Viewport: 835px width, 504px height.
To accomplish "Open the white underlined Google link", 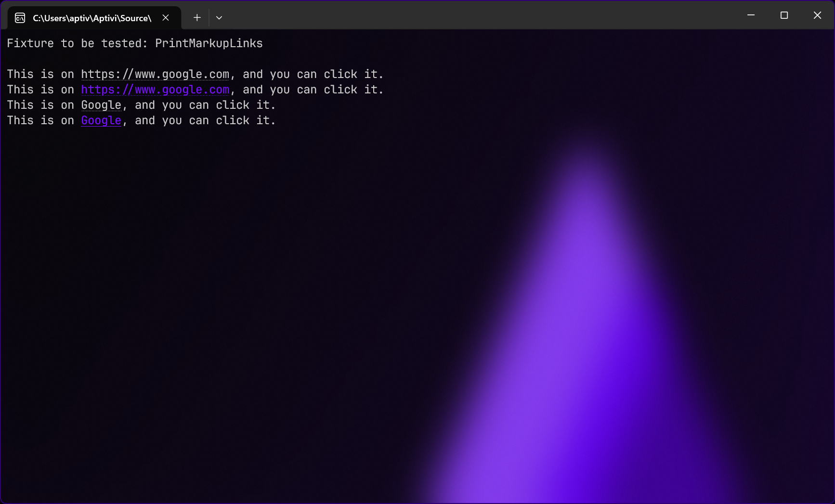I will 101,105.
